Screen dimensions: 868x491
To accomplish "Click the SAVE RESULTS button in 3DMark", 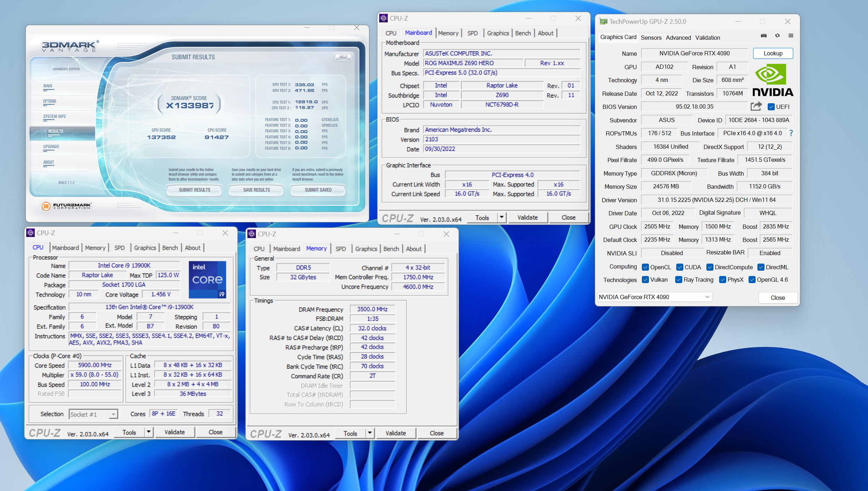I will 256,190.
